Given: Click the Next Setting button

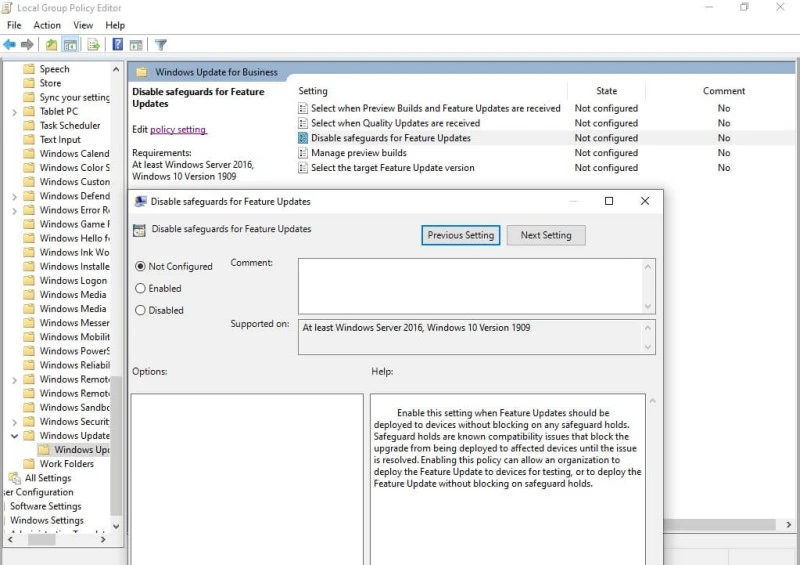Looking at the screenshot, I should point(545,235).
